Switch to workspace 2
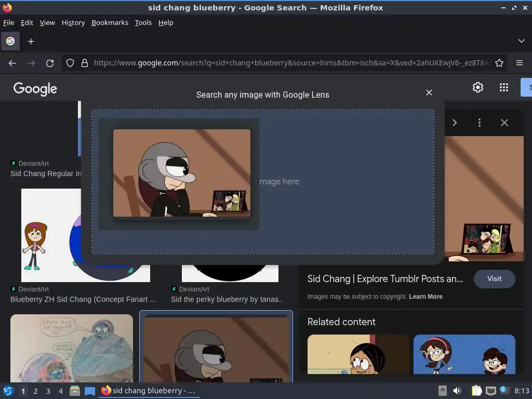The height and width of the screenshot is (399, 532). tap(36, 391)
